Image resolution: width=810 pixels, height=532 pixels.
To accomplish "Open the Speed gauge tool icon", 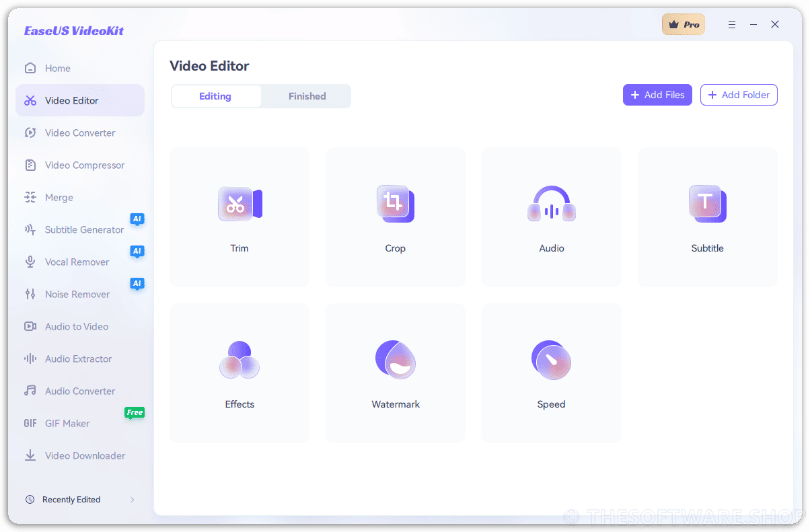I will coord(552,360).
